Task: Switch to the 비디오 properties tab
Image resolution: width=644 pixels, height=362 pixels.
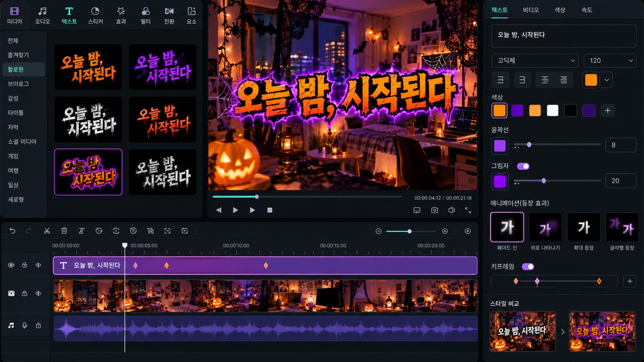Action: tap(531, 10)
